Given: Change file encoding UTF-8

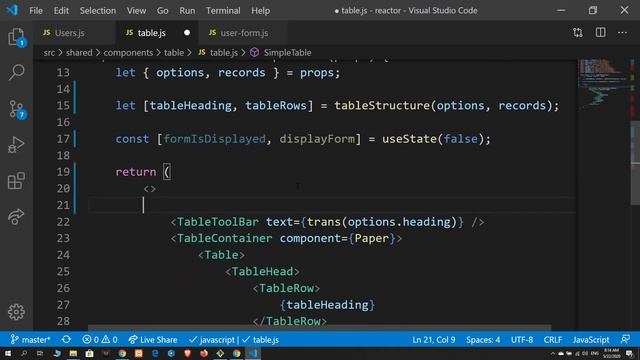Looking at the screenshot, I should point(522,340).
